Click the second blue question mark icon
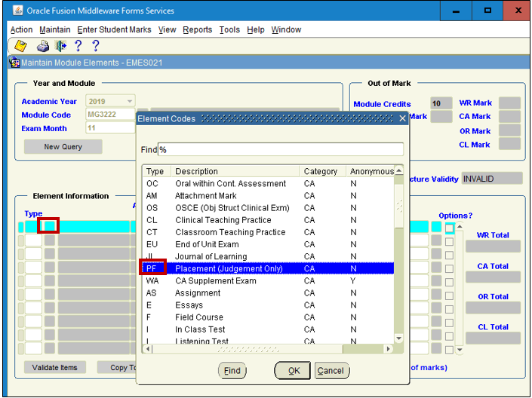 pos(96,47)
